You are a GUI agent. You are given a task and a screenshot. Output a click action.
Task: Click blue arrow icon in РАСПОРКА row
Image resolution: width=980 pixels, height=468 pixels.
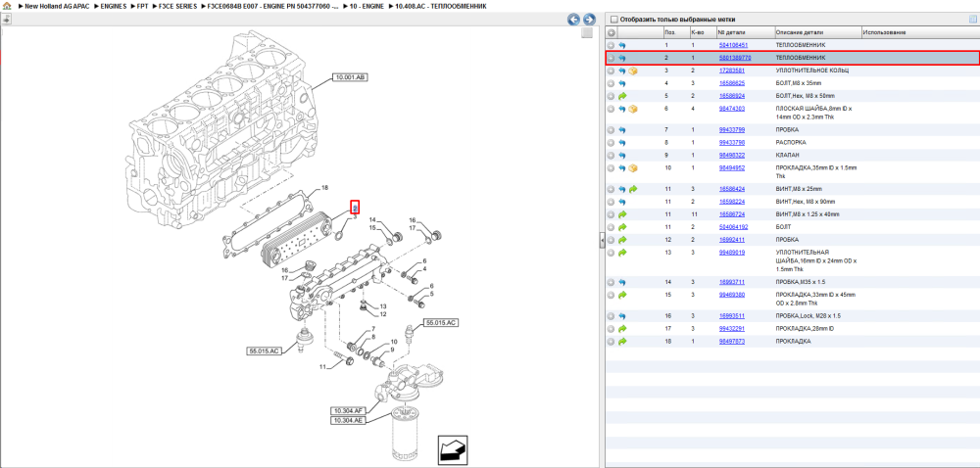pyautogui.click(x=622, y=143)
